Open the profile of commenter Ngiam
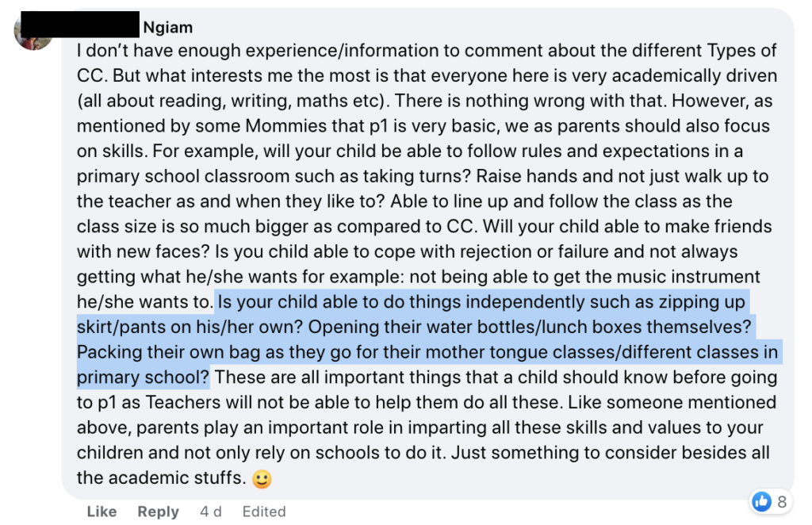The image size is (812, 525). pyautogui.click(x=168, y=27)
